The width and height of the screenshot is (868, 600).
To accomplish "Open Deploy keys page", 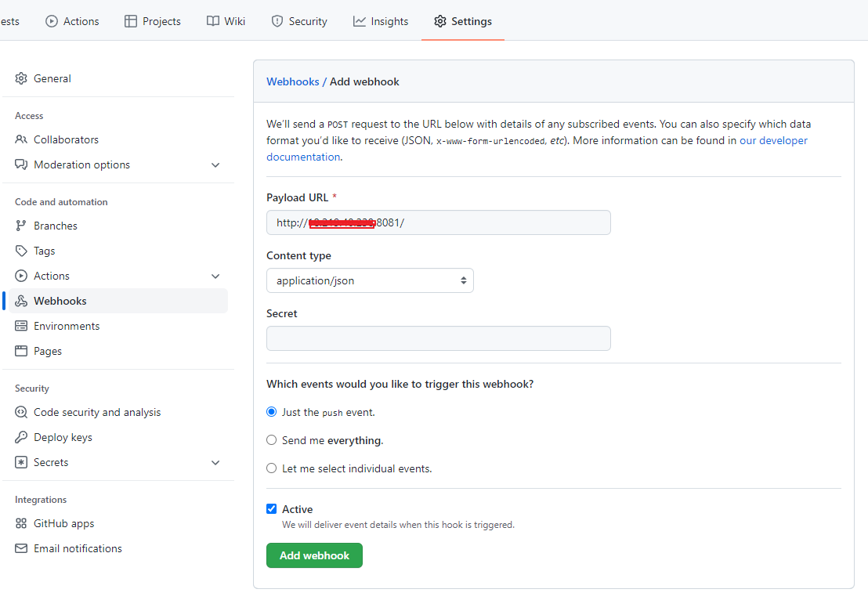I will coord(118,437).
